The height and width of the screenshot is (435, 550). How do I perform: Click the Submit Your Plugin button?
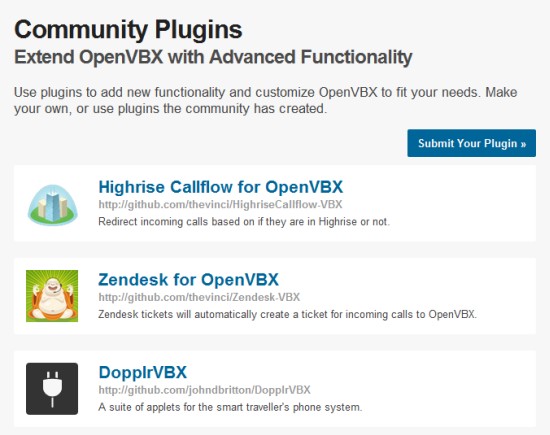click(471, 143)
